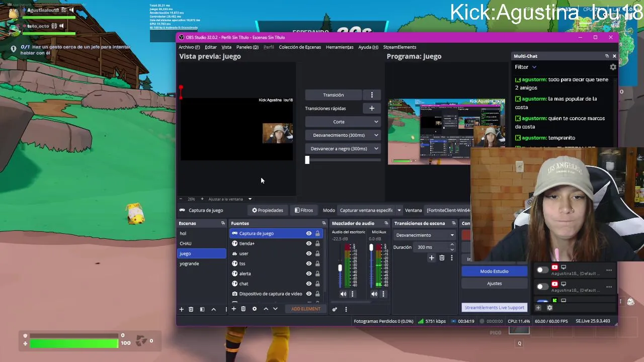Open advanced audio properties gears icon
Screen dimensions: 644x362
pyautogui.click(x=335, y=309)
